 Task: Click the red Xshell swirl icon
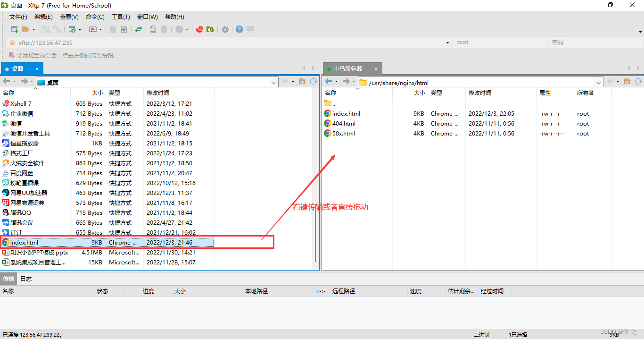(x=199, y=29)
